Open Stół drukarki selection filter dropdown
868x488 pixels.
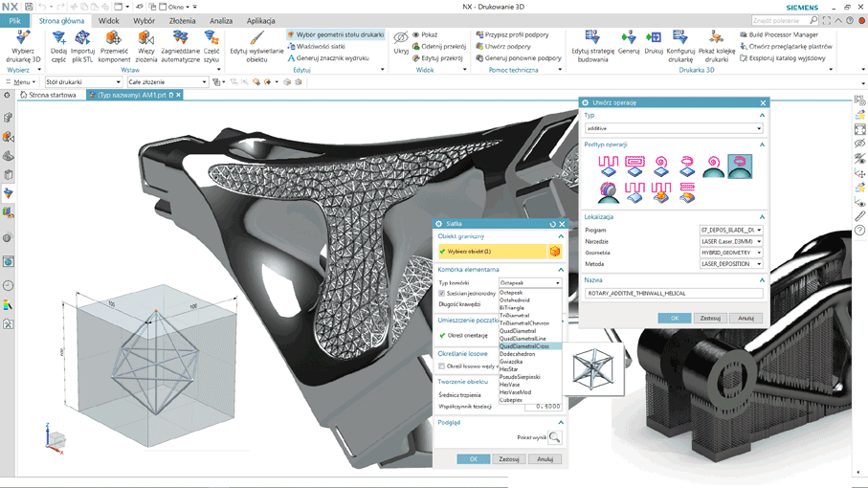tap(83, 82)
